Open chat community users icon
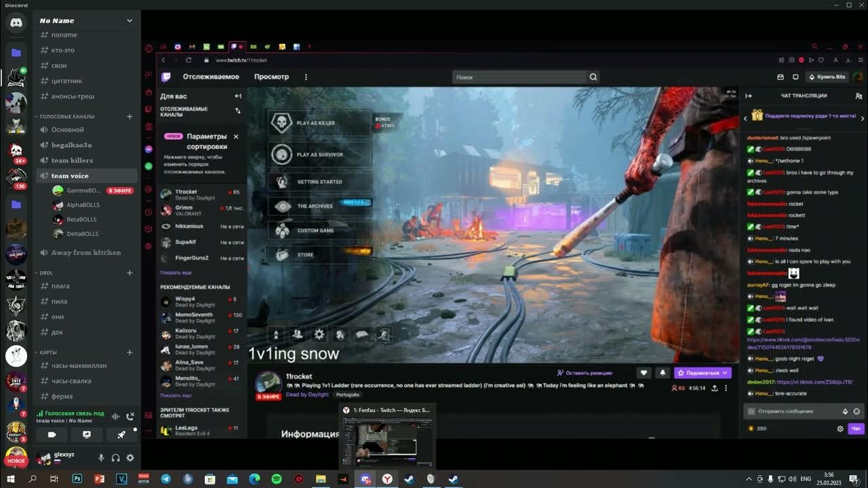This screenshot has width=868, height=488. [x=859, y=96]
